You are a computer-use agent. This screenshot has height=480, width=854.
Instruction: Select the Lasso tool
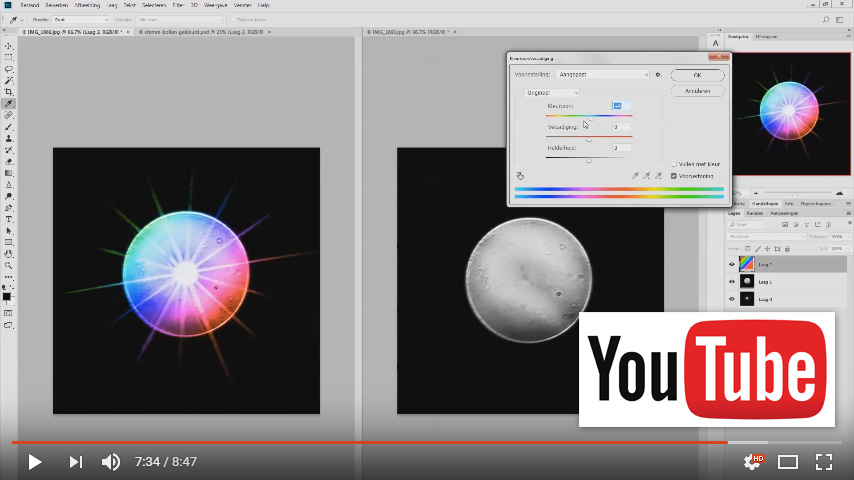9,69
